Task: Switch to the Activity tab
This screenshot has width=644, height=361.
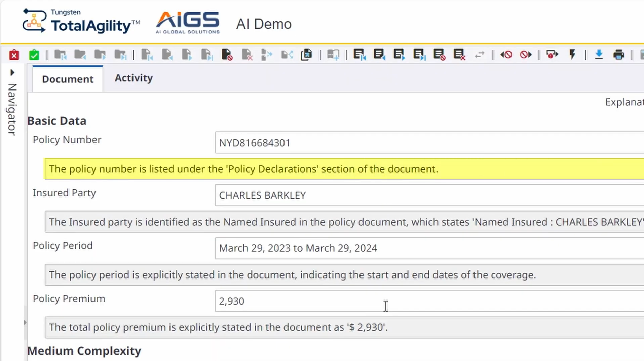Action: pos(134,78)
